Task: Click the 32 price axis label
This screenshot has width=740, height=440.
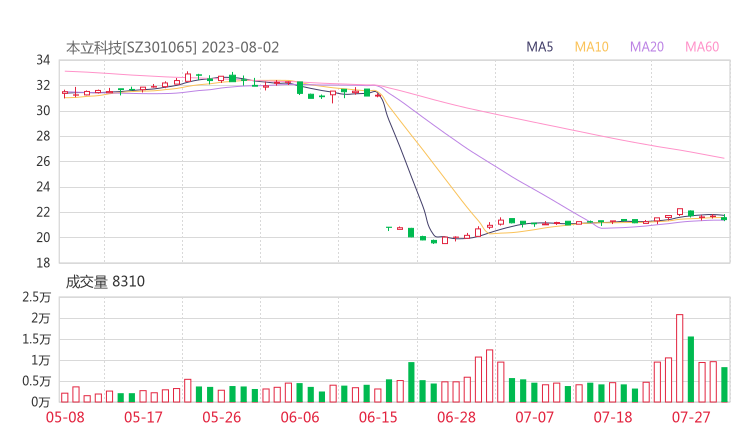Action: 43,85
